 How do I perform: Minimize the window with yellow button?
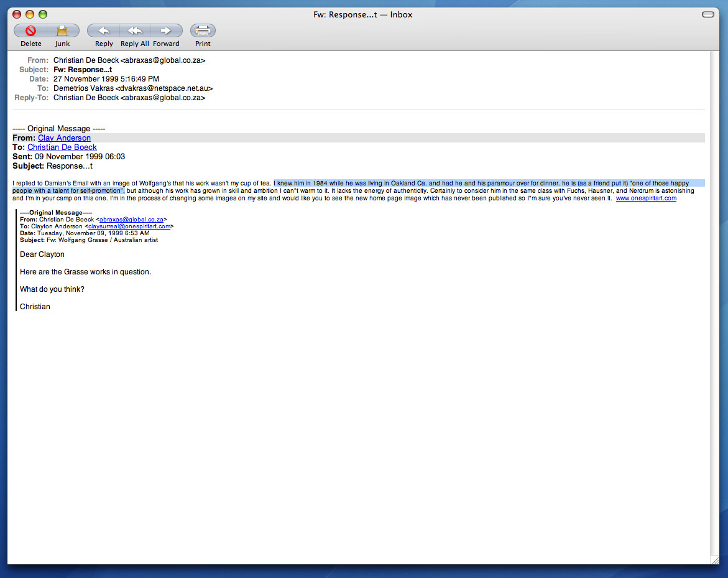(30, 14)
